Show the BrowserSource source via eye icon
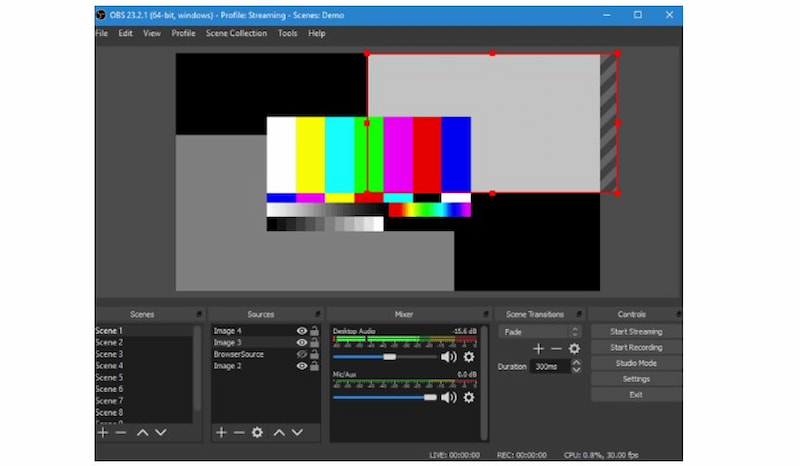 [x=301, y=354]
